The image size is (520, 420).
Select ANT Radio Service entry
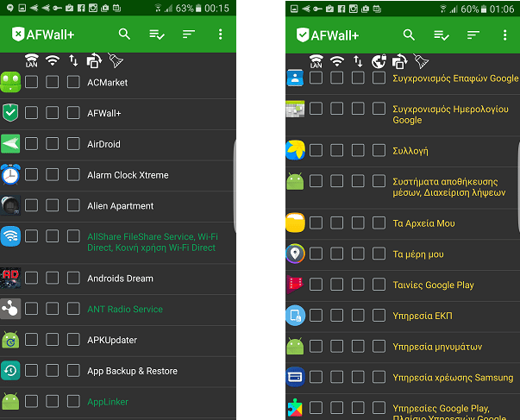pos(125,309)
